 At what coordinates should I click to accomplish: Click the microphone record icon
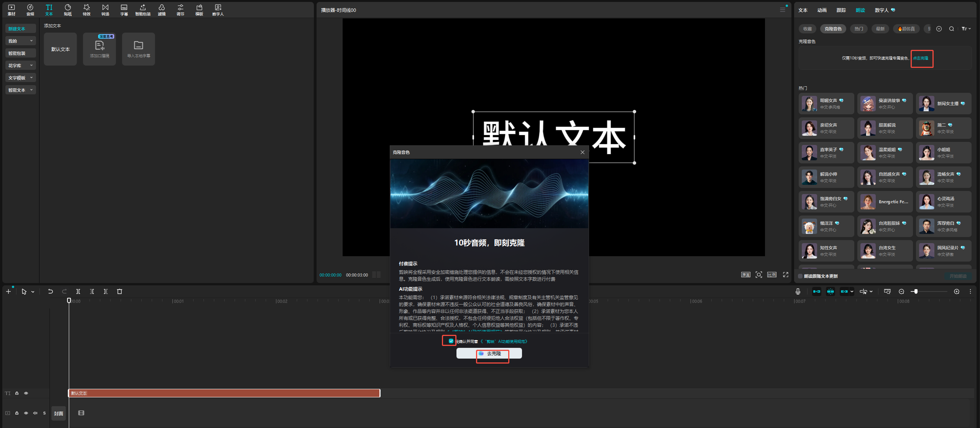798,291
